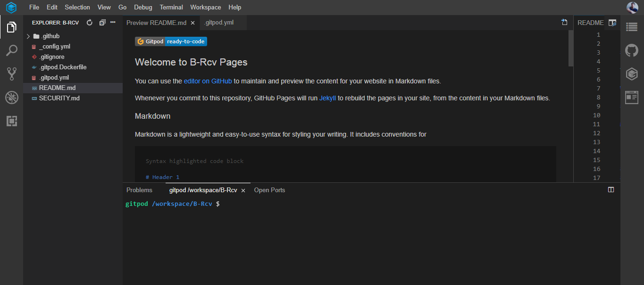The image size is (644, 285).
Task: Open the Selection menu
Action: point(77,8)
